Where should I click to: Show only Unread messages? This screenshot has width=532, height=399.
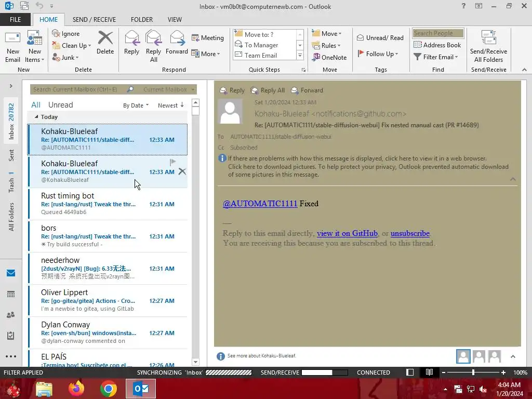click(60, 105)
